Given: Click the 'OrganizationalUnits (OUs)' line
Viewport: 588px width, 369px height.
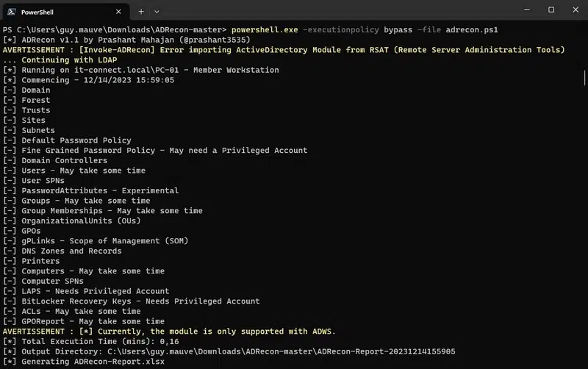Looking at the screenshot, I should [x=71, y=221].
